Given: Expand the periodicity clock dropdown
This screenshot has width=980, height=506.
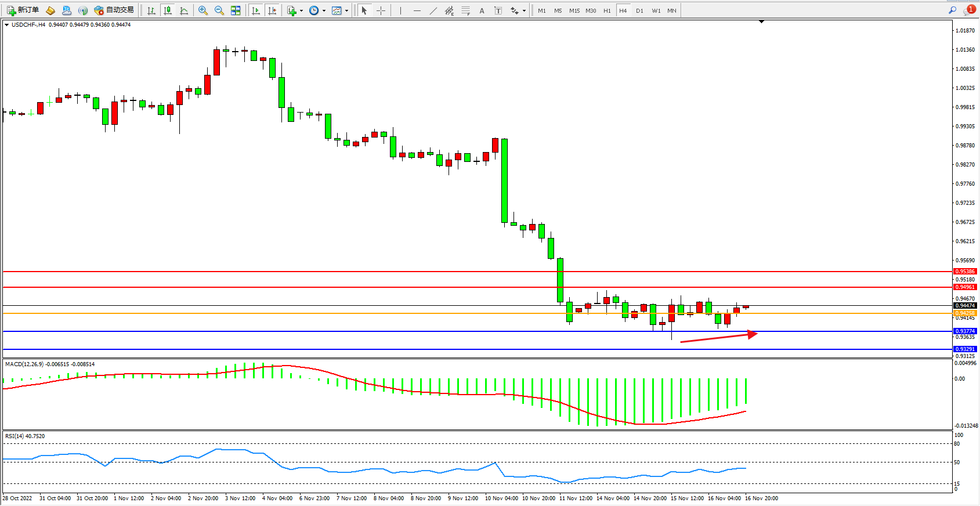Looking at the screenshot, I should click(x=324, y=11).
